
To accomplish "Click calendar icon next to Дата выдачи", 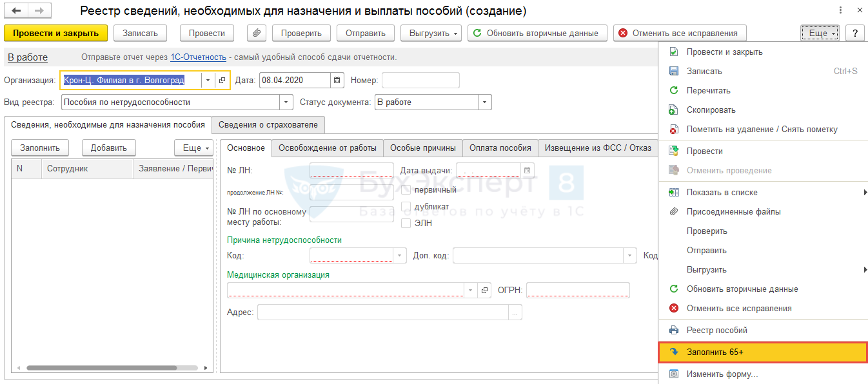I will [x=528, y=170].
